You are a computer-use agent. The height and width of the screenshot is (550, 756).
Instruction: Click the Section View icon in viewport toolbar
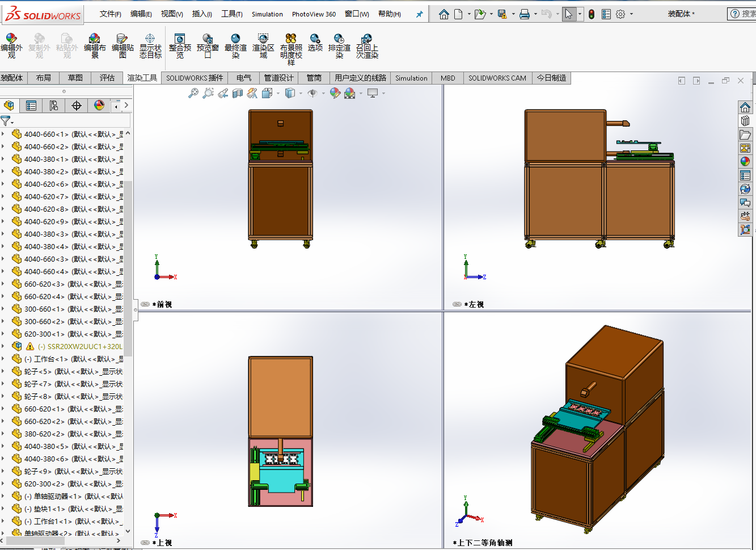click(x=238, y=93)
